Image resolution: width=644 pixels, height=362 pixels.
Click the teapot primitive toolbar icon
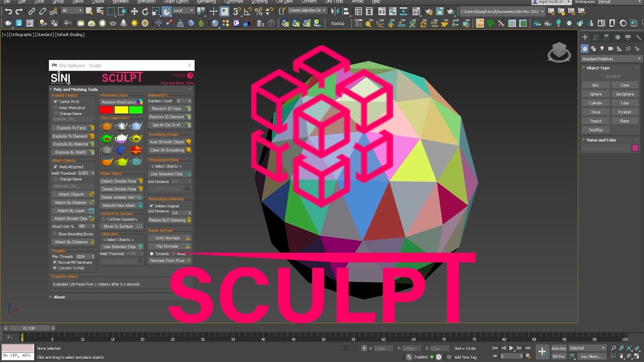pyautogui.click(x=113, y=23)
